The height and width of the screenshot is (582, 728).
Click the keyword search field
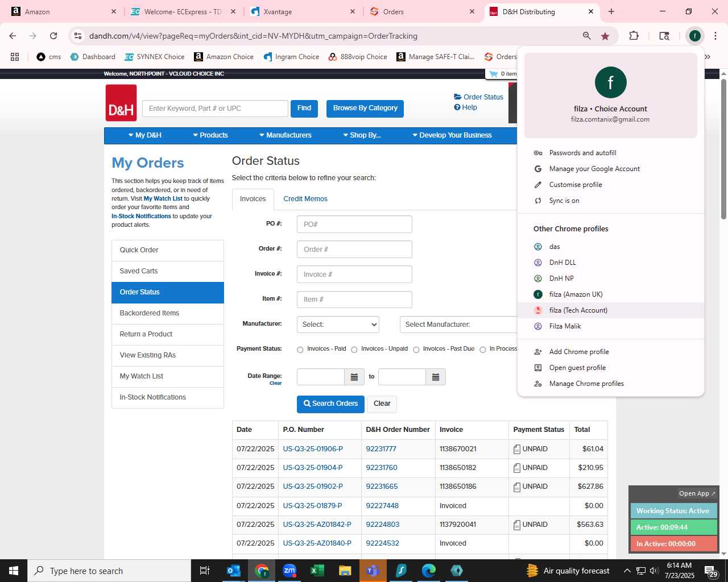tap(215, 109)
